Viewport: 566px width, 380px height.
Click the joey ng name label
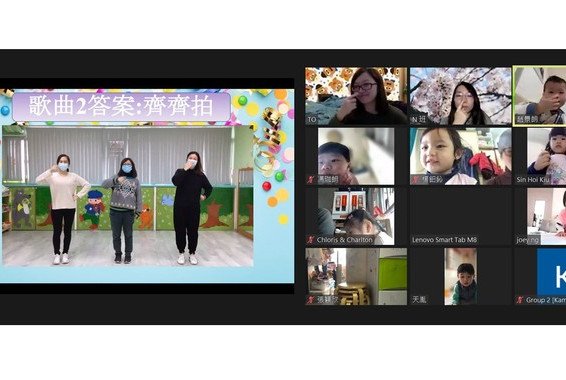tap(527, 240)
